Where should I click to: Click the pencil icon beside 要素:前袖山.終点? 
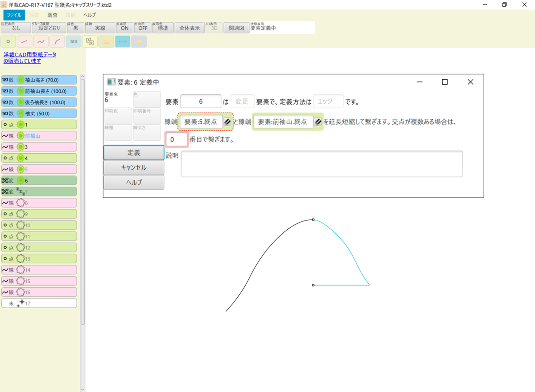tap(317, 122)
